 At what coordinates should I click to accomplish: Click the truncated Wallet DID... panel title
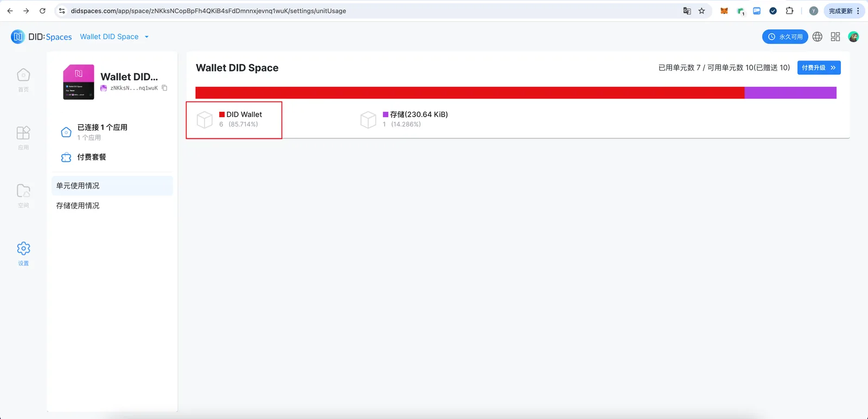[129, 77]
